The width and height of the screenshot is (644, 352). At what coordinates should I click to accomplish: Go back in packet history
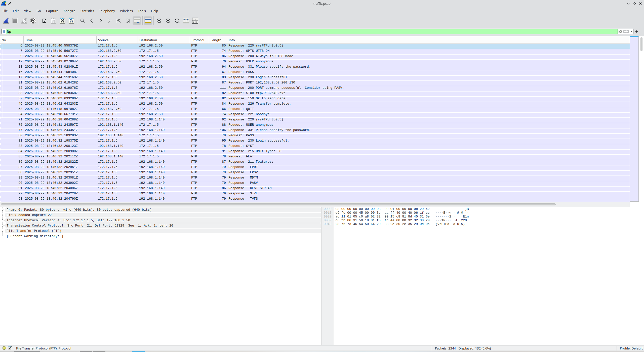(92, 21)
